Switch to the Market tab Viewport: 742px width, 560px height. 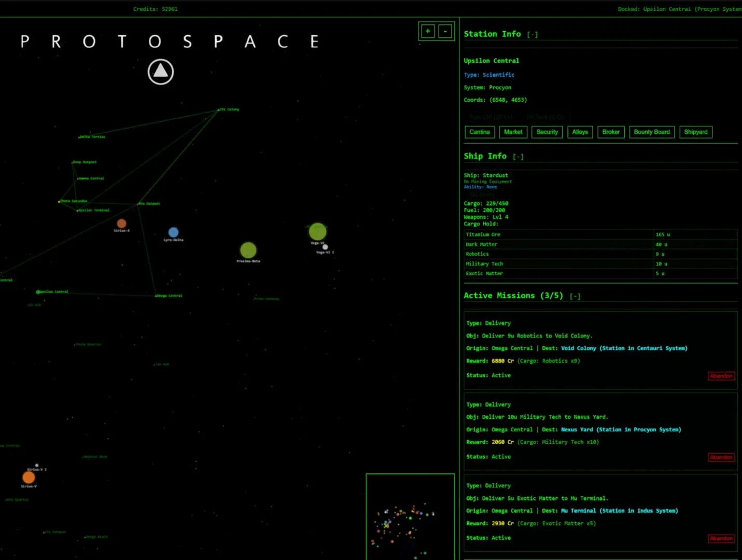513,132
